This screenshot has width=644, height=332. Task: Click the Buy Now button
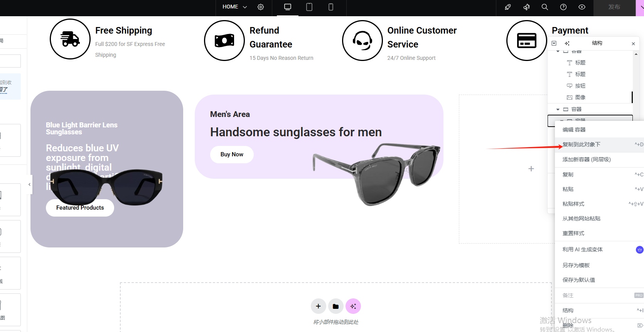[x=232, y=154]
